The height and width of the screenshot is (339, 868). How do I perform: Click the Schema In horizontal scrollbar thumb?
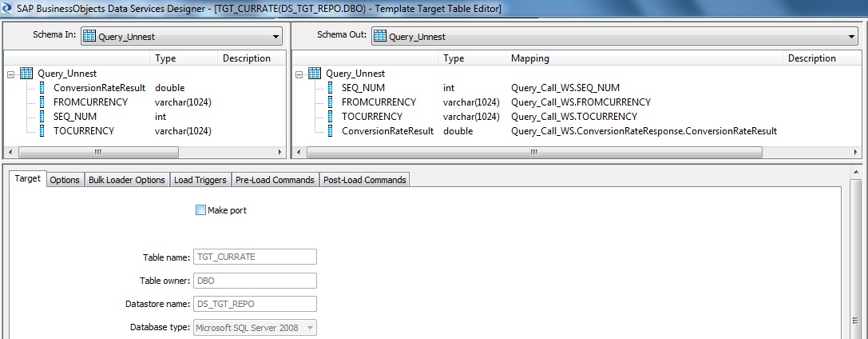98,152
